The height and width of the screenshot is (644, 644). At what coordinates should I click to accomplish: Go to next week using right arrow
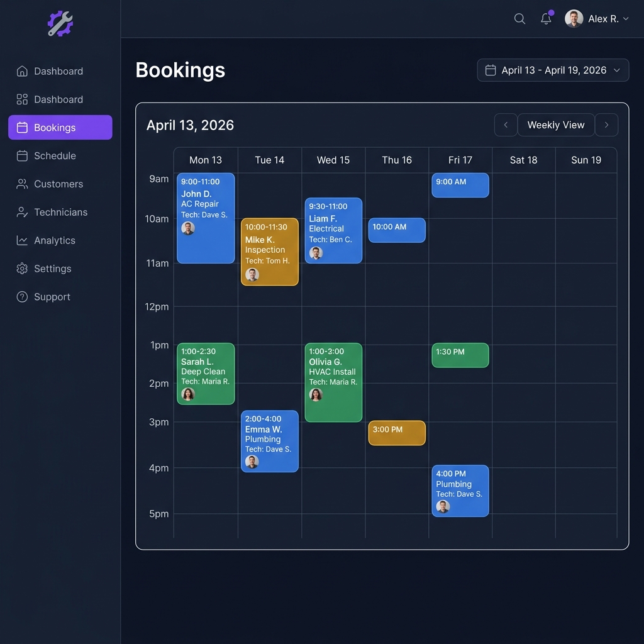(606, 125)
